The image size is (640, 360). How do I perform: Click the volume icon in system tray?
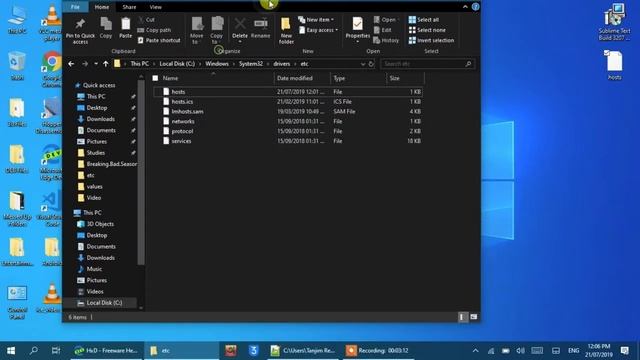[520, 351]
